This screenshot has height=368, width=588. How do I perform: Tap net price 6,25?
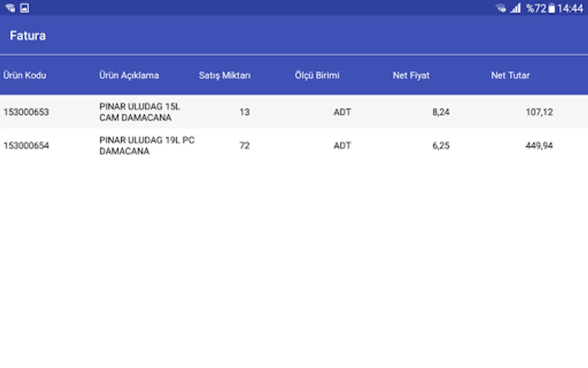(441, 146)
